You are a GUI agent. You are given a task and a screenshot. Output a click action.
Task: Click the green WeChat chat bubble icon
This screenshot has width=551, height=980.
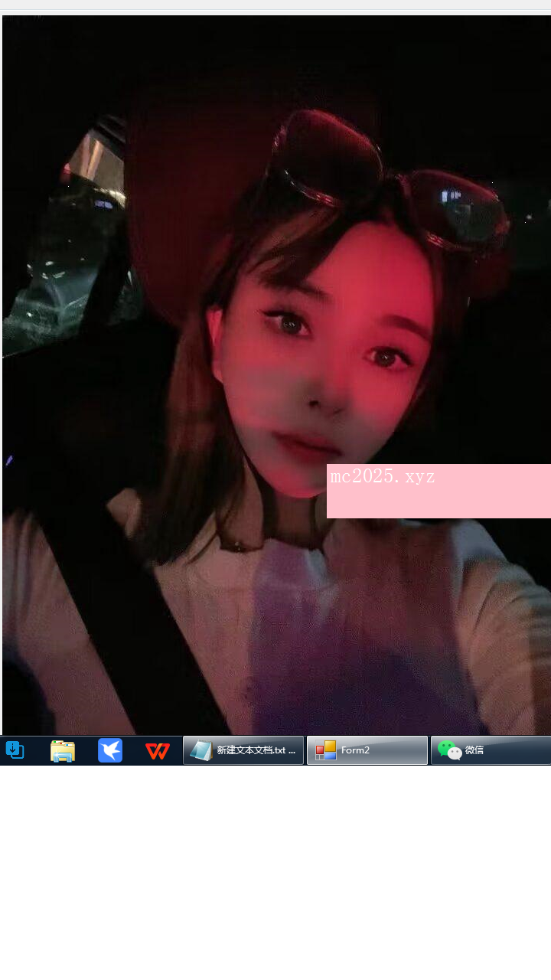coord(449,751)
